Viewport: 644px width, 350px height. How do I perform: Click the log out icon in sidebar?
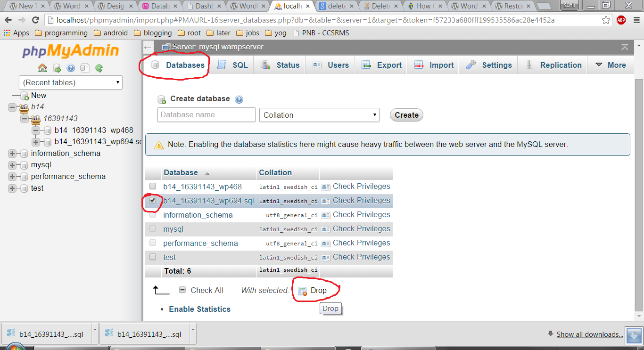57,68
